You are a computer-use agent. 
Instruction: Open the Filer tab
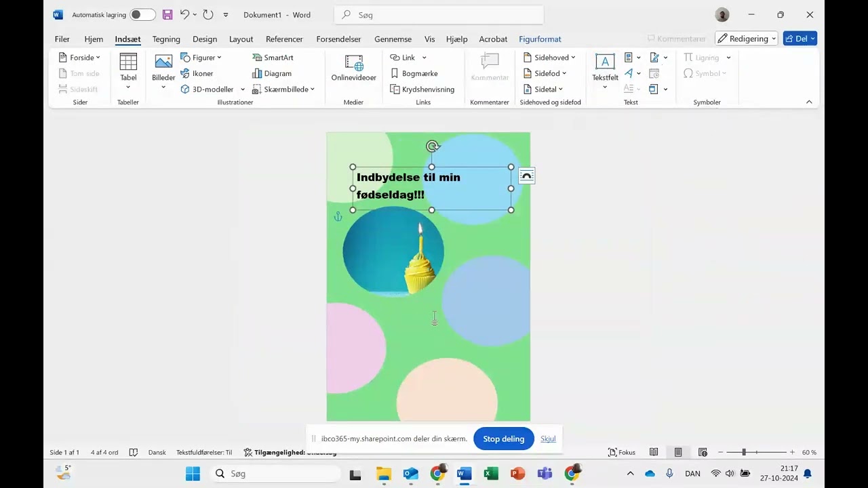pyautogui.click(x=62, y=39)
